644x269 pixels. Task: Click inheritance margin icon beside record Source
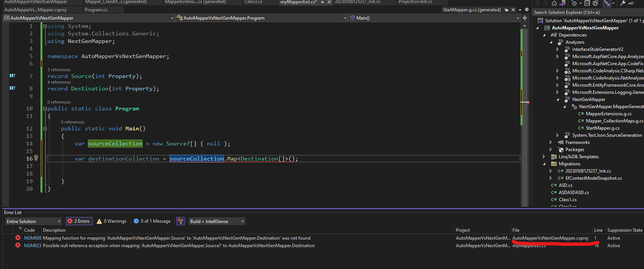pos(12,76)
